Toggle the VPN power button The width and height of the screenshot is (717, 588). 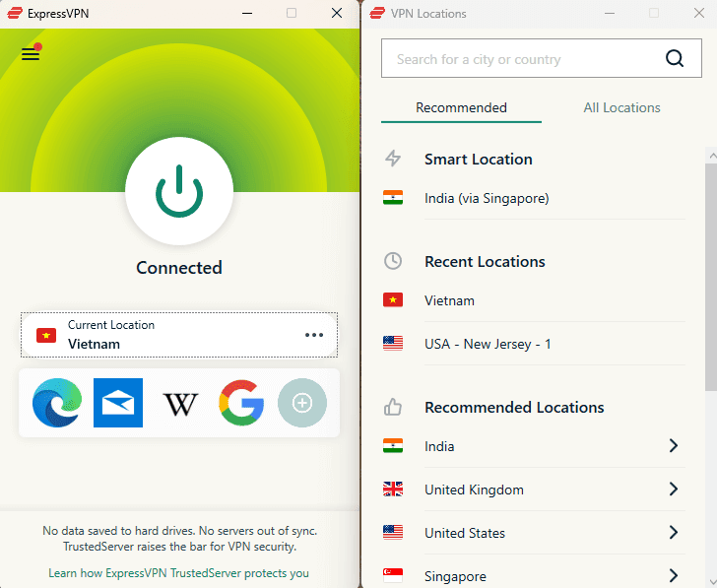coord(179,191)
